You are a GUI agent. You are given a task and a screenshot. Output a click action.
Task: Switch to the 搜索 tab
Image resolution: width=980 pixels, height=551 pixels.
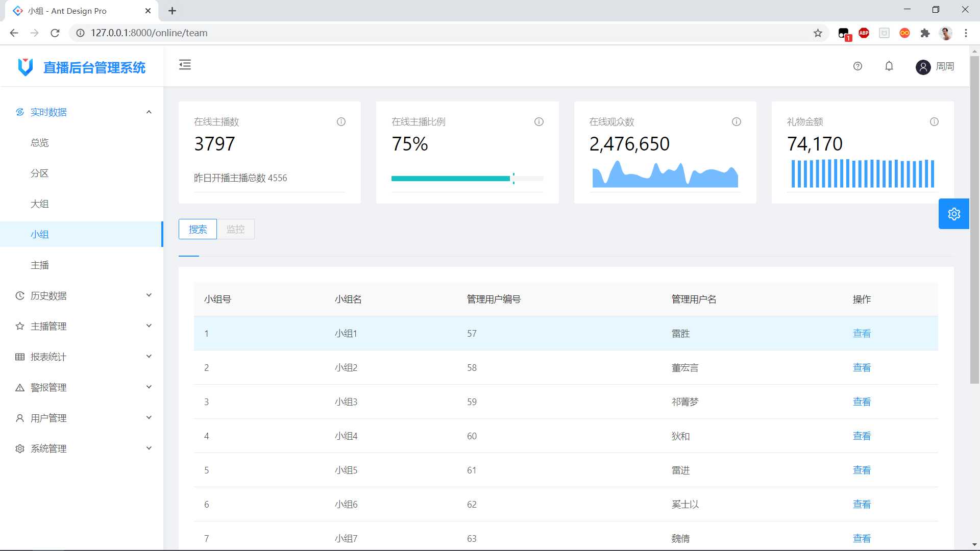click(198, 229)
